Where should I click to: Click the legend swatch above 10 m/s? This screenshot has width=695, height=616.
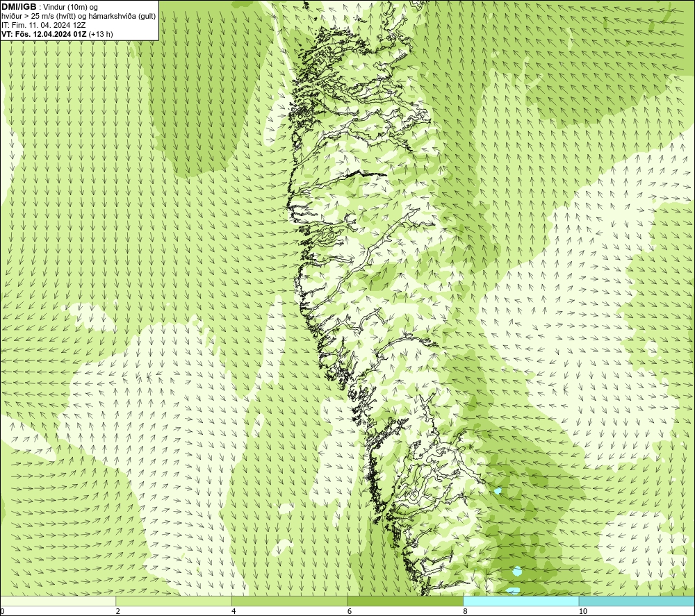click(x=637, y=601)
